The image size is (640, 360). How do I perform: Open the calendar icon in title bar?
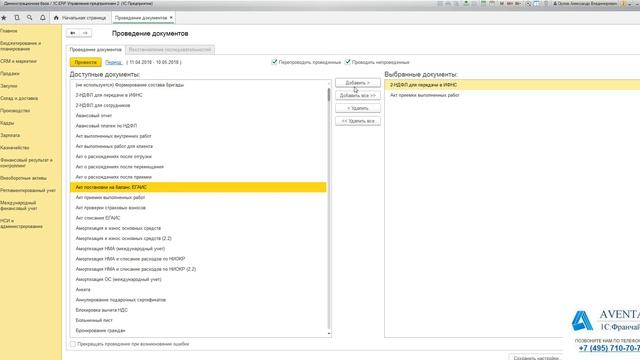pyautogui.click(x=492, y=4)
